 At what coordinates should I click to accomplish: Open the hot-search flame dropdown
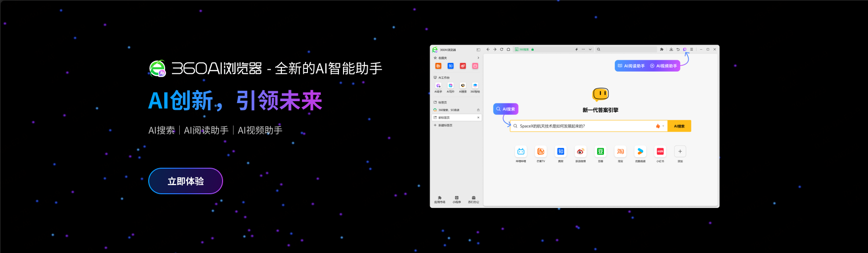tap(659, 126)
